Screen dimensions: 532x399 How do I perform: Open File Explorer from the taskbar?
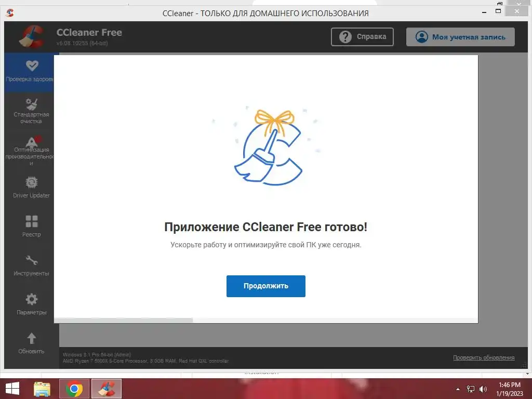(x=43, y=389)
